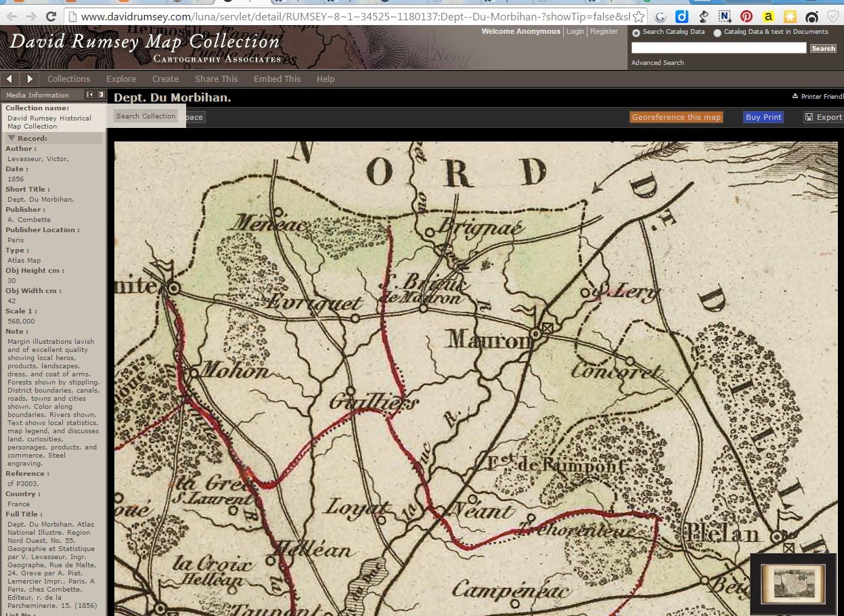844x616 pixels.
Task: Click on the main map image viewer
Action: point(476,379)
